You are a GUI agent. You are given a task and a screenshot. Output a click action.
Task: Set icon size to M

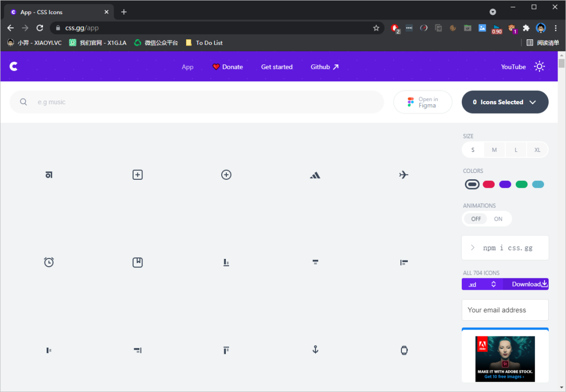coord(494,150)
